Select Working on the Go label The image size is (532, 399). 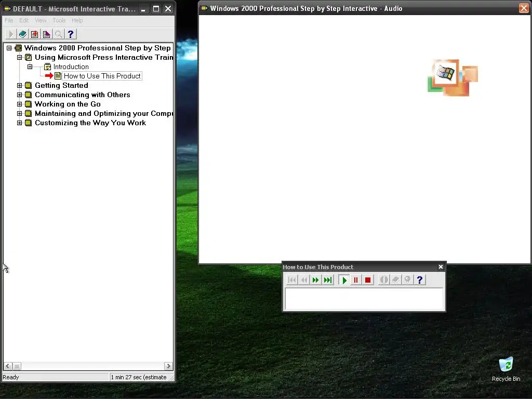[68, 104]
